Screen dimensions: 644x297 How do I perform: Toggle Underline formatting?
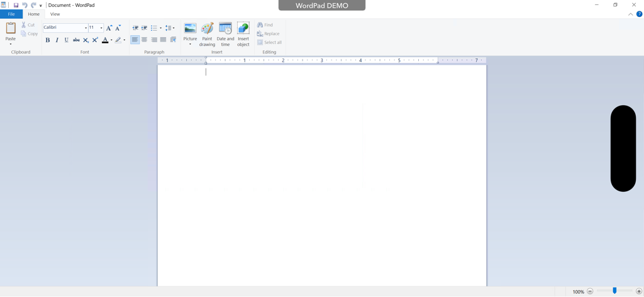[67, 40]
